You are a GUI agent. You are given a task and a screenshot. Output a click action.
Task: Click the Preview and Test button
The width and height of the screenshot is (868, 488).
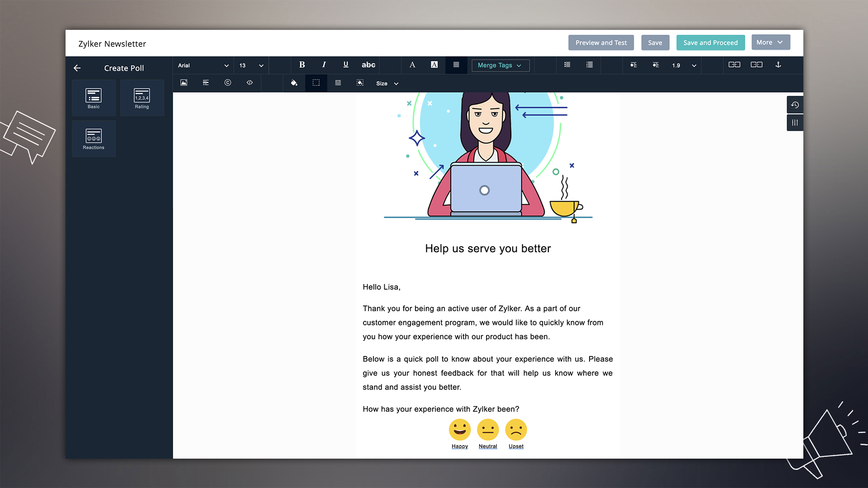point(601,42)
